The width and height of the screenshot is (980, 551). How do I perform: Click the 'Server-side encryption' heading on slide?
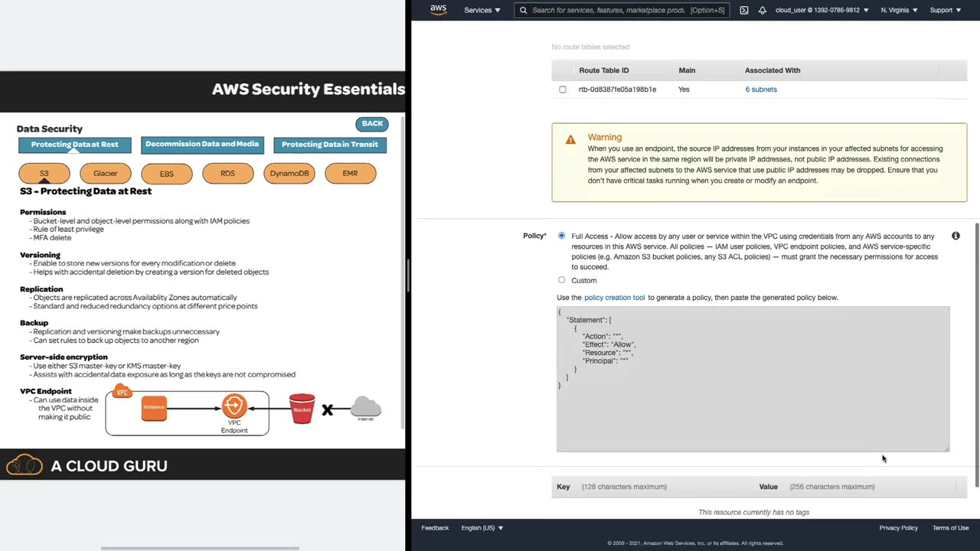pyautogui.click(x=64, y=357)
